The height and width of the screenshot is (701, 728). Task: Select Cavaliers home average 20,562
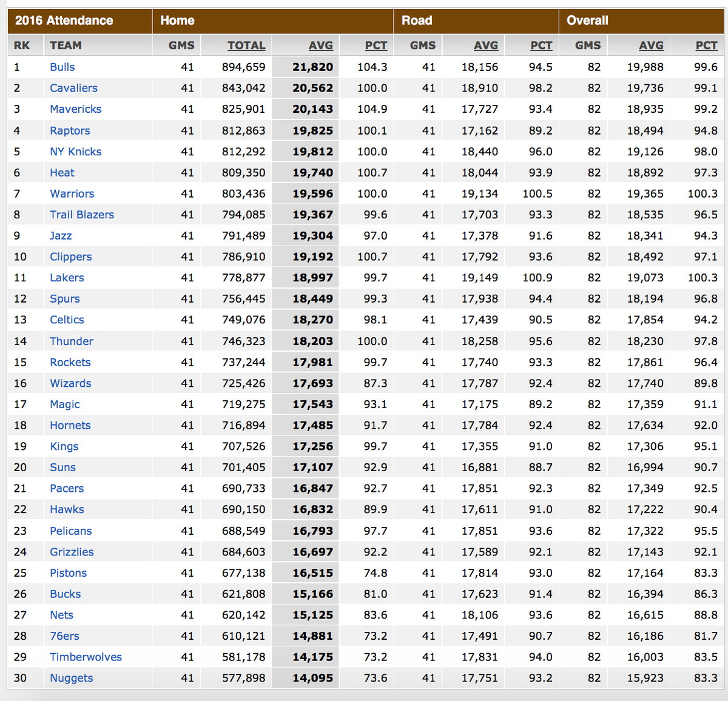[x=313, y=88]
